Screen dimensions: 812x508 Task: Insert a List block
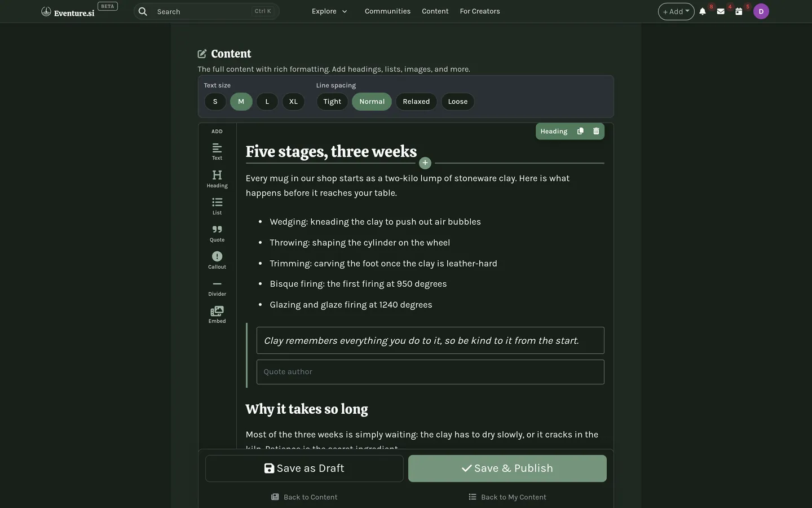(x=217, y=206)
